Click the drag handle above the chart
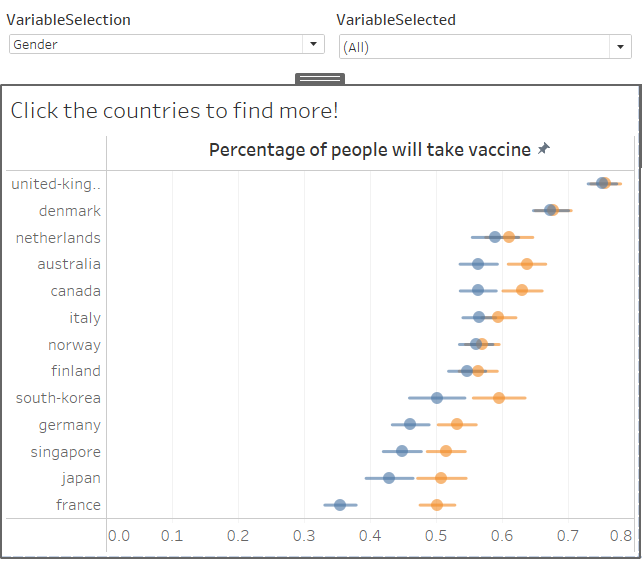Screen dimensions: 642x562 320,78
